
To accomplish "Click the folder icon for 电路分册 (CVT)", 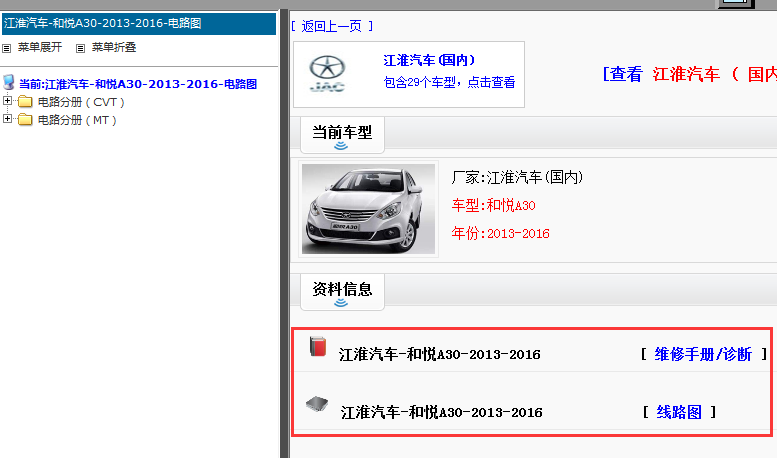I will [x=25, y=102].
